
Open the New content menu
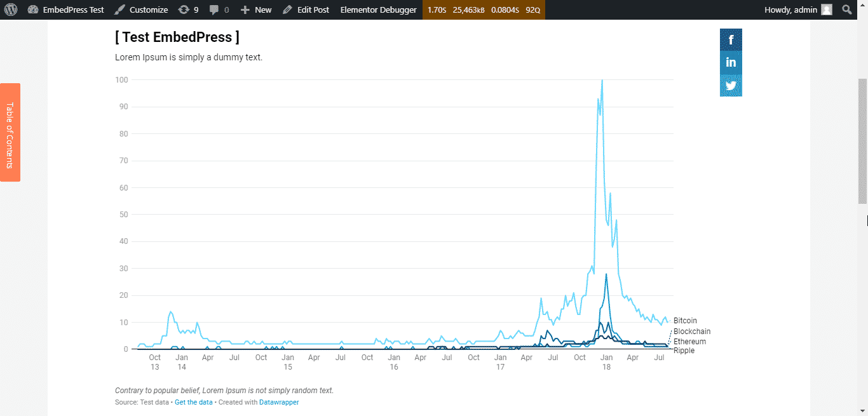pos(256,10)
